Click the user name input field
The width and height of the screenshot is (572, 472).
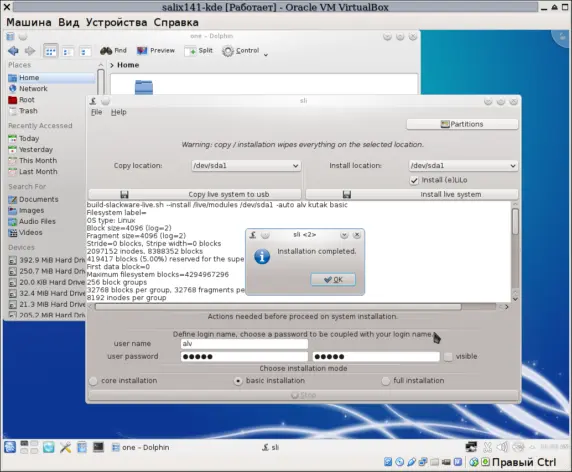click(244, 344)
